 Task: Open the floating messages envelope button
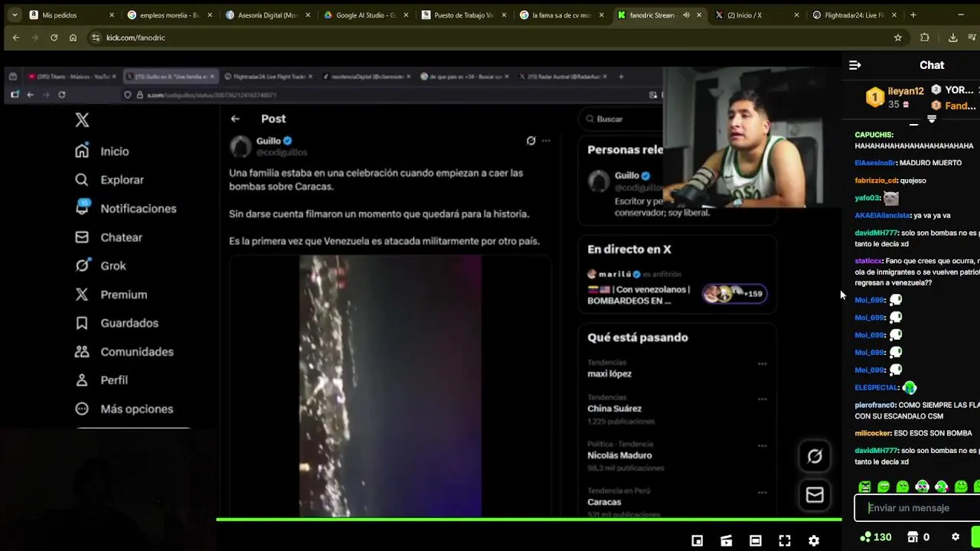click(815, 495)
